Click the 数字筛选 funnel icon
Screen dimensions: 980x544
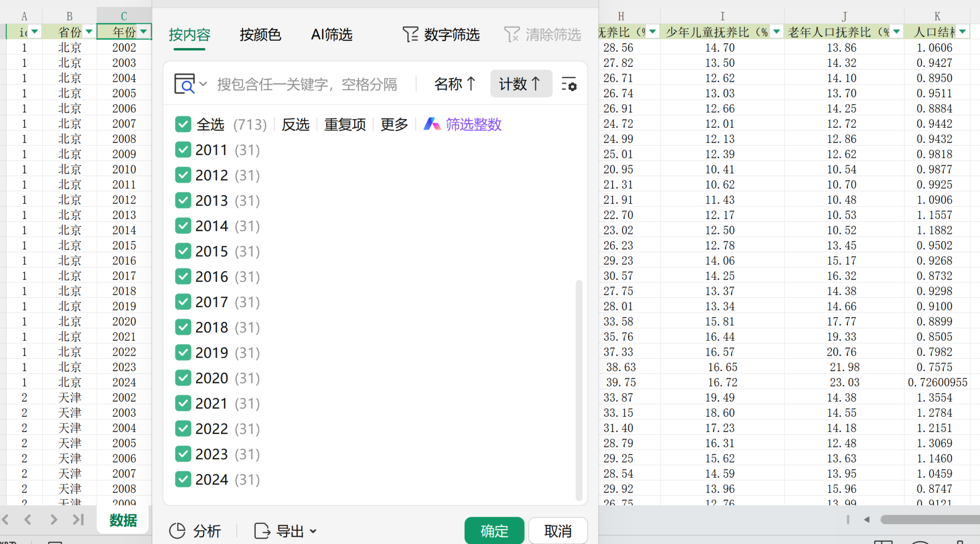(410, 34)
